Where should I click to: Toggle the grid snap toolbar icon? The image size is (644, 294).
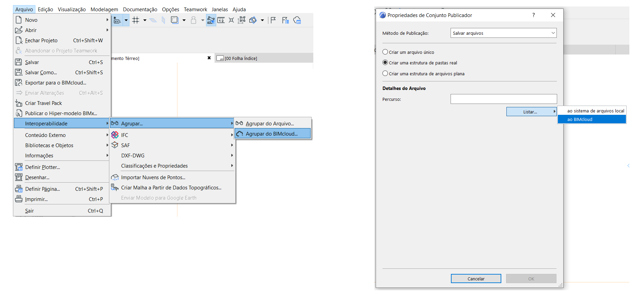[136, 20]
